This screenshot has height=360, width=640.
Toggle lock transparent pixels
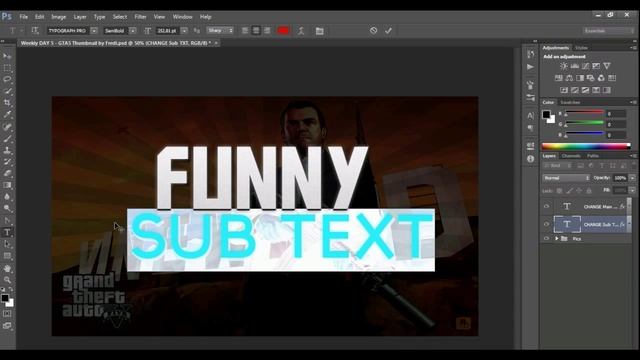[559, 191]
